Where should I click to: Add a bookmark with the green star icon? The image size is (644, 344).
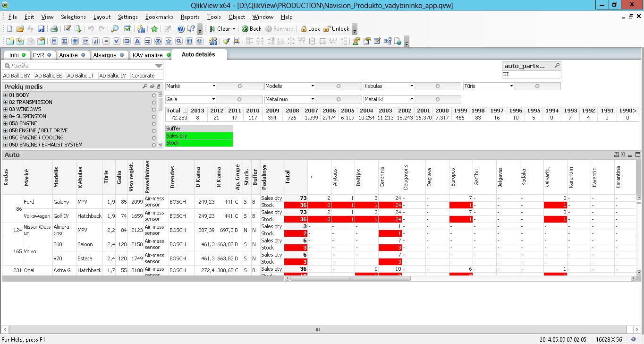tap(154, 29)
